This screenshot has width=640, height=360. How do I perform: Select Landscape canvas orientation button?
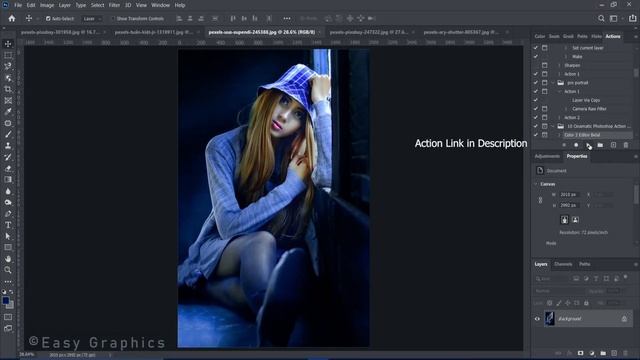click(x=575, y=220)
